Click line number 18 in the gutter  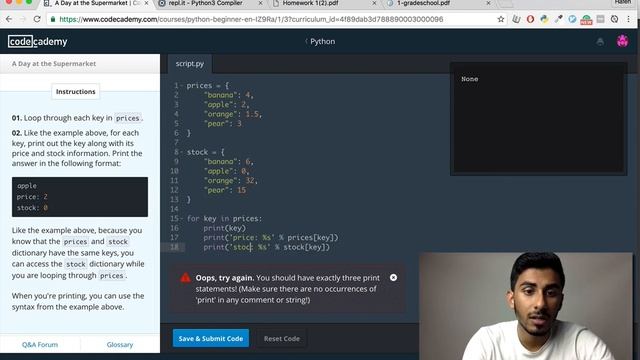tap(174, 247)
